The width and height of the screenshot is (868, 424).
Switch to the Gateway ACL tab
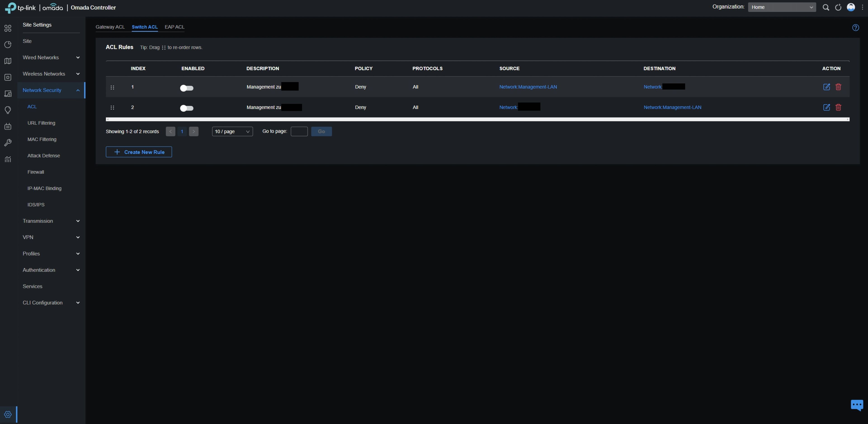(110, 27)
